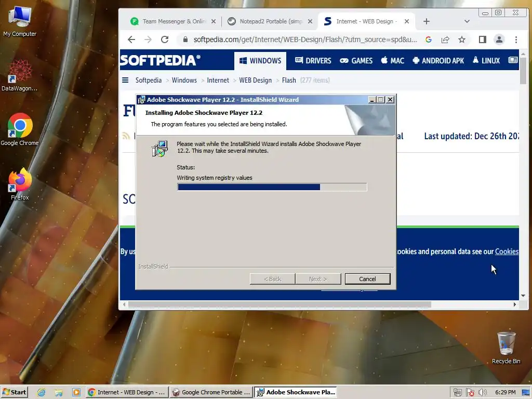The height and width of the screenshot is (399, 532).
Task: Open My Computer desktop icon
Action: [20, 22]
